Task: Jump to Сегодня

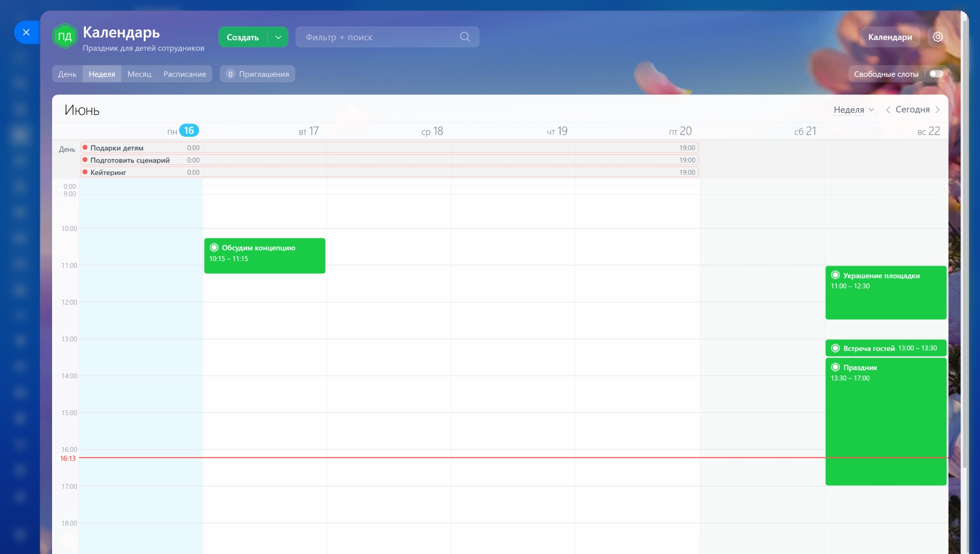Action: point(913,110)
